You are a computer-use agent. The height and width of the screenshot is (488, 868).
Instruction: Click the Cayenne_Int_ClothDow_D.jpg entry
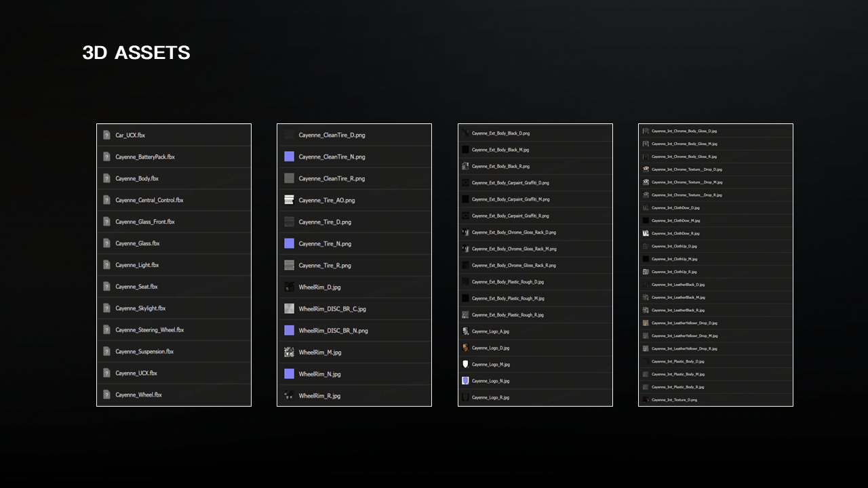point(675,208)
